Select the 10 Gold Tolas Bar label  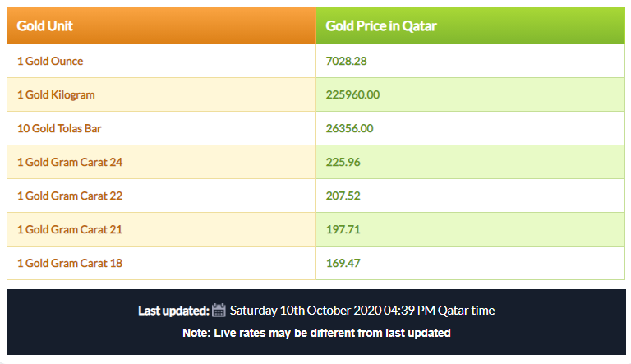click(x=59, y=128)
